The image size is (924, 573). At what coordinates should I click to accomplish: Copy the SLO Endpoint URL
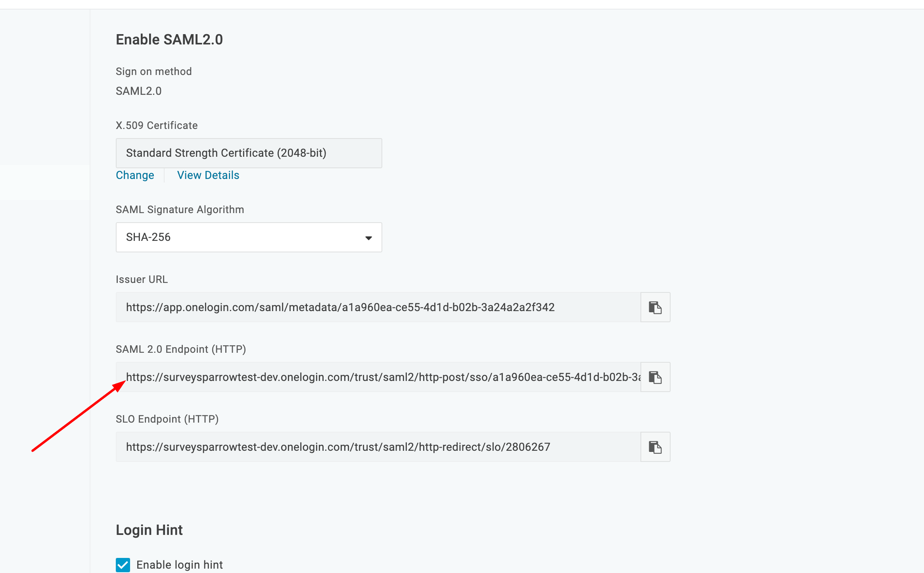tap(655, 447)
